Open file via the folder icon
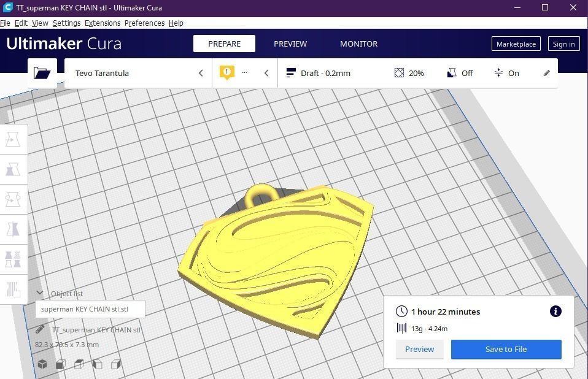This screenshot has height=379, width=588. 42,72
